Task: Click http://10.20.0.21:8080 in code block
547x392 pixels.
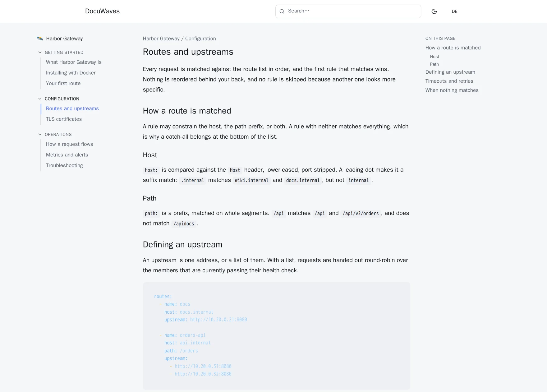Action: (x=218, y=320)
